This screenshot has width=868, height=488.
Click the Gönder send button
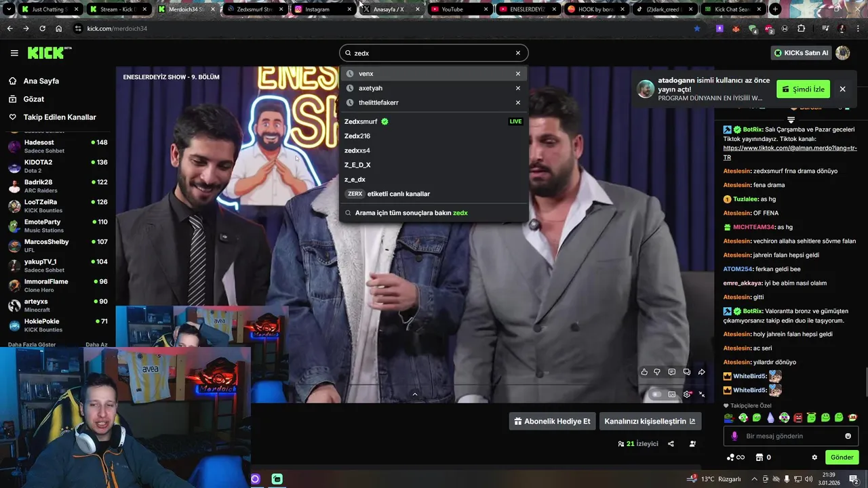[842, 457]
